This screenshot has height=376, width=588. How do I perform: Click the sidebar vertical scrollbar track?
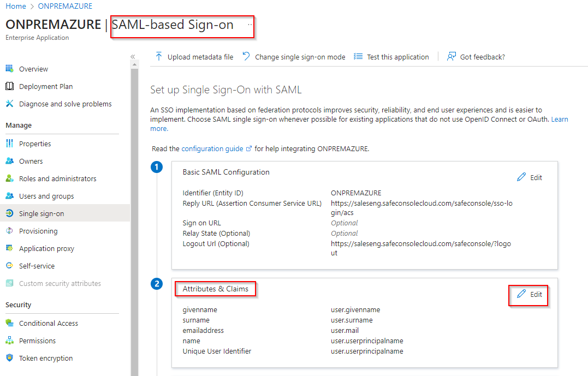tap(134, 221)
